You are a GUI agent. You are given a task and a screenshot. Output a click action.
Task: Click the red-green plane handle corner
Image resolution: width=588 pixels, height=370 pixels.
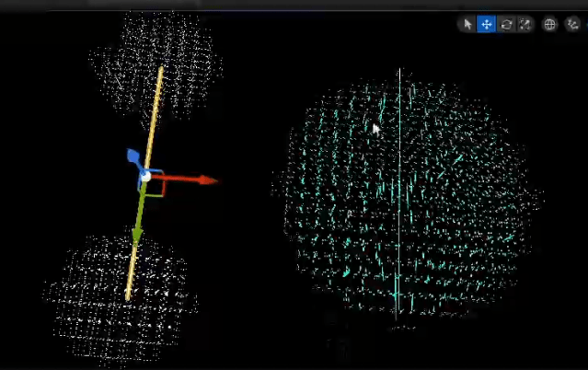click(x=162, y=193)
